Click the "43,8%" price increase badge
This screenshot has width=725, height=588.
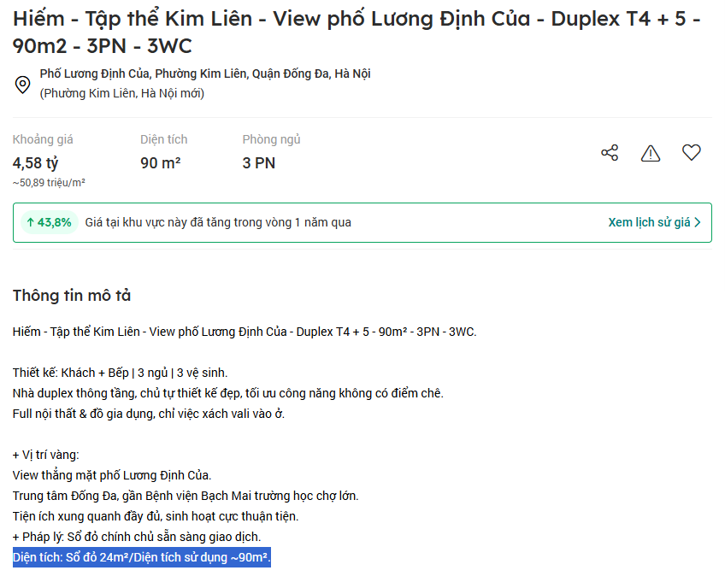pos(48,222)
